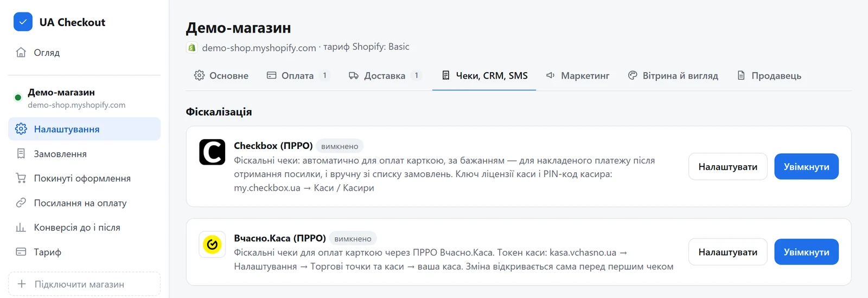
Task: Click the gear icon on Основне tab
Action: (x=200, y=75)
